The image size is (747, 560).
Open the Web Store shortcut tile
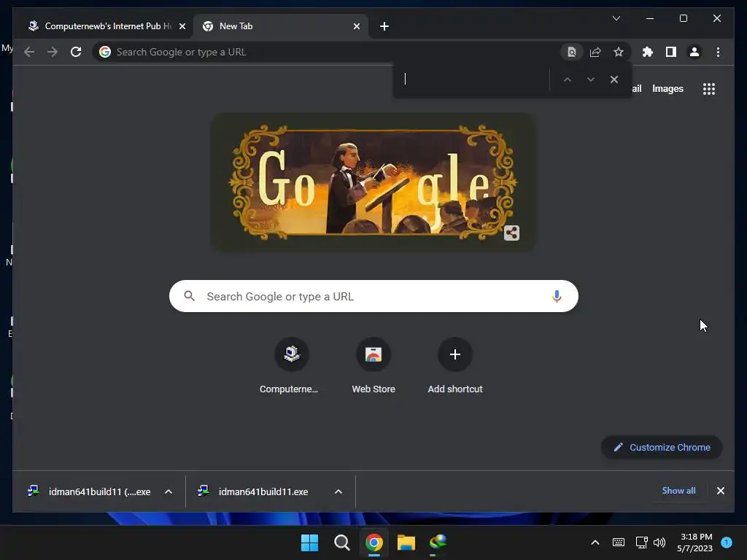point(373,366)
